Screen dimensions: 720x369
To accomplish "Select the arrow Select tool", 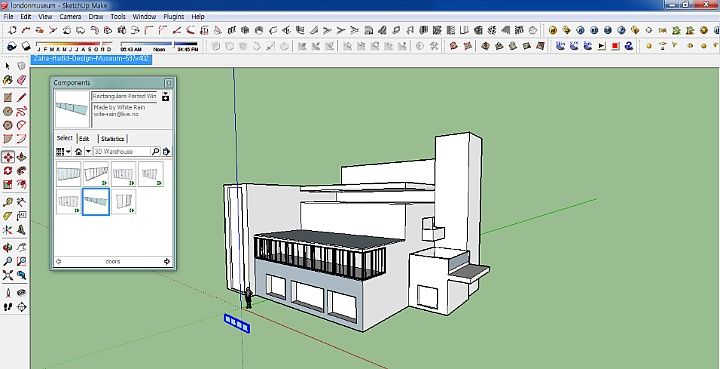I will click(7, 66).
